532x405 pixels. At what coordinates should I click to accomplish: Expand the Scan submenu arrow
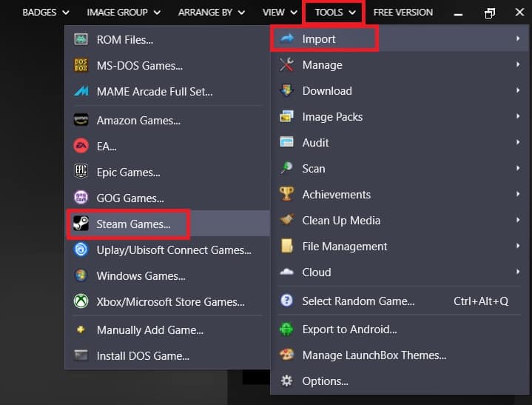pyautogui.click(x=518, y=168)
